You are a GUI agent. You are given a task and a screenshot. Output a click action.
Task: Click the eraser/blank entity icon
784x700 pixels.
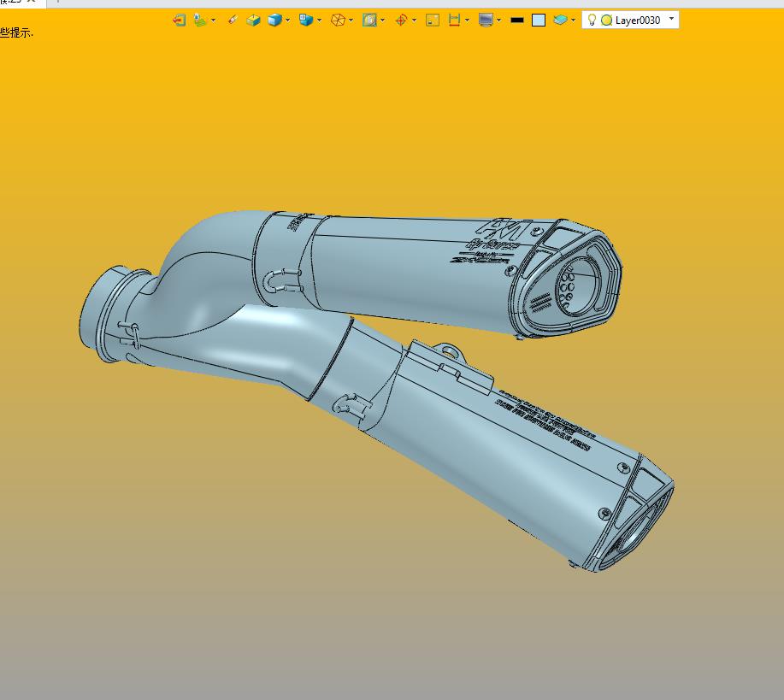pos(233,20)
